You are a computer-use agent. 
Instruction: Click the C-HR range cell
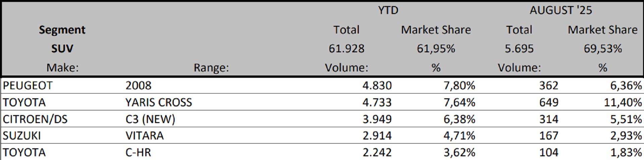click(x=138, y=152)
